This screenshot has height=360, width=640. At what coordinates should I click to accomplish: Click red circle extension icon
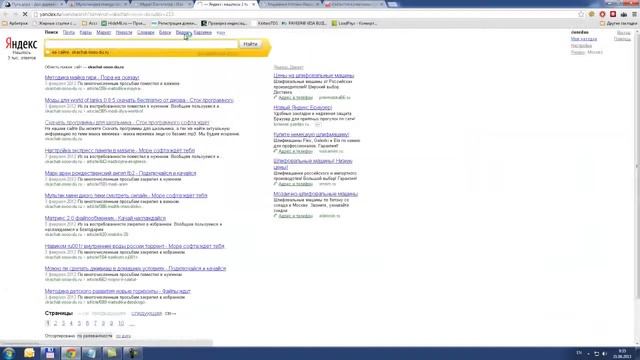pyautogui.click(x=602, y=14)
